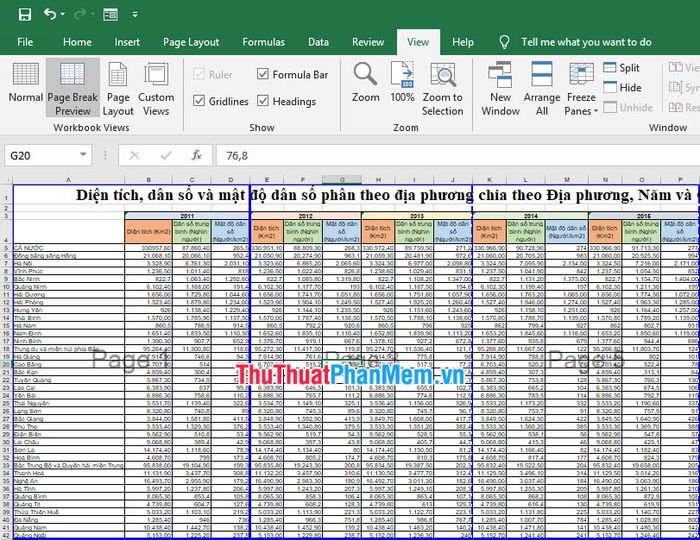
Task: Open Custom Views dialog
Action: coord(156,88)
